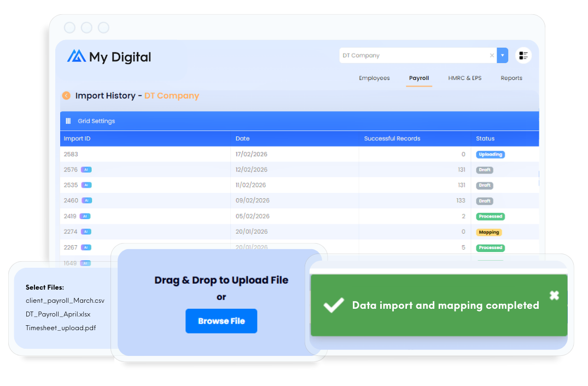Click the AI badge on import 2419

(x=85, y=216)
